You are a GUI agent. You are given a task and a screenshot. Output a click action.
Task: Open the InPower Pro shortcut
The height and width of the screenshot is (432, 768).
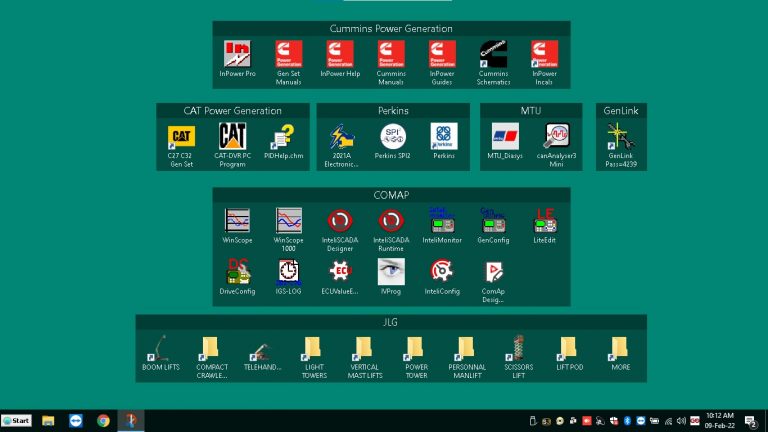237,54
